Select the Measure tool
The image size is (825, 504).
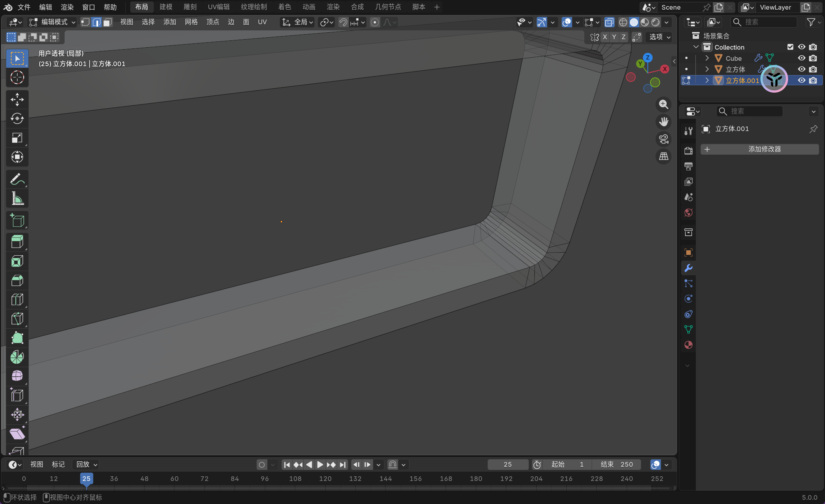pyautogui.click(x=17, y=198)
